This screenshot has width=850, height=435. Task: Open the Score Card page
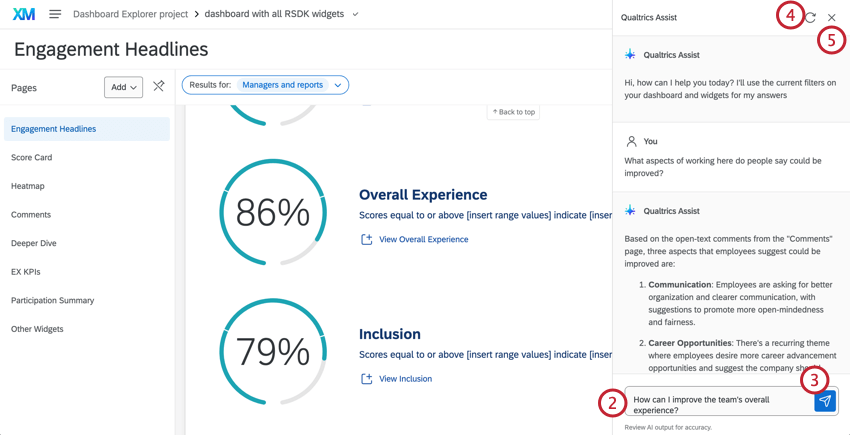[x=31, y=157]
